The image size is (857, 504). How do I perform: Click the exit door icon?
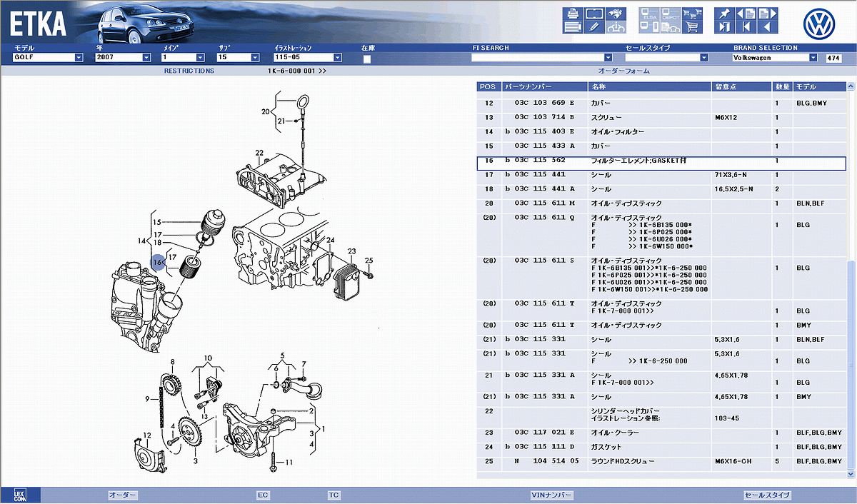(724, 27)
